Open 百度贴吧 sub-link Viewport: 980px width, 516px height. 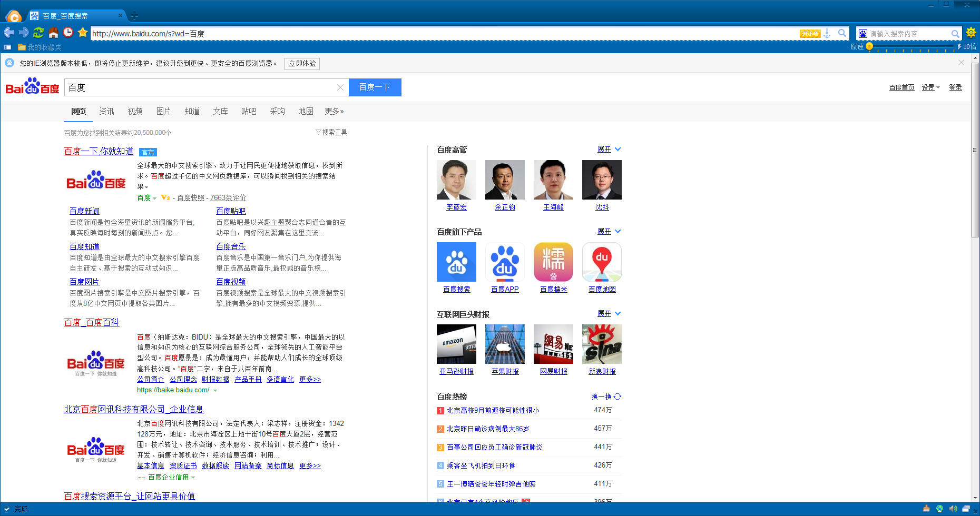(231, 211)
